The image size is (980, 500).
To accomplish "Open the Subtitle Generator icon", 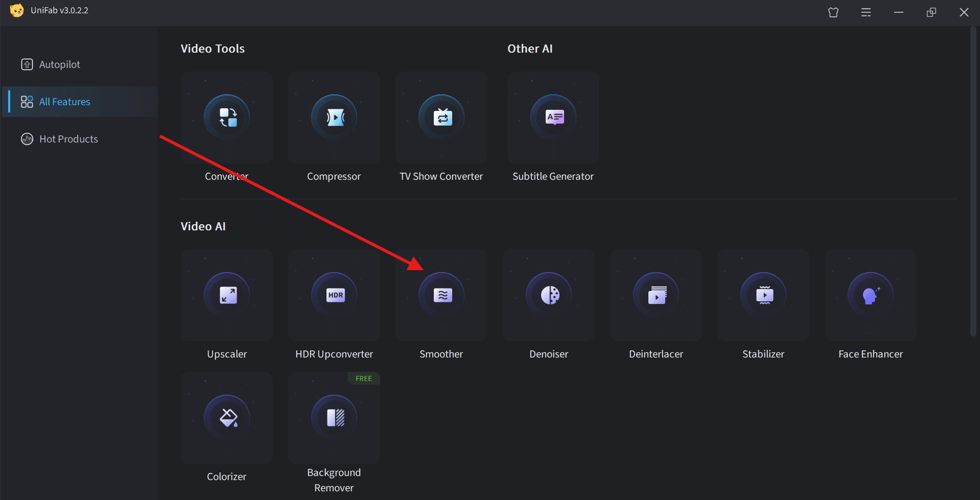I will (x=553, y=117).
